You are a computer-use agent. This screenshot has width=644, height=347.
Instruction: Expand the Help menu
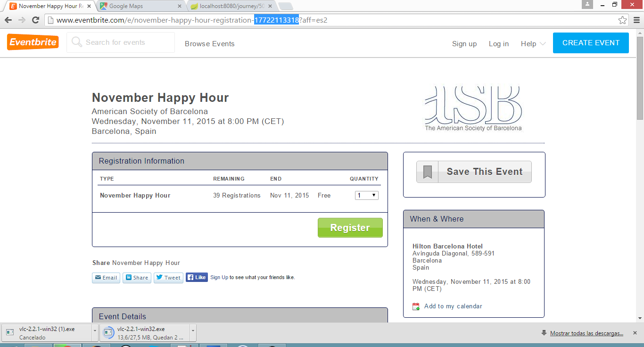(x=533, y=43)
